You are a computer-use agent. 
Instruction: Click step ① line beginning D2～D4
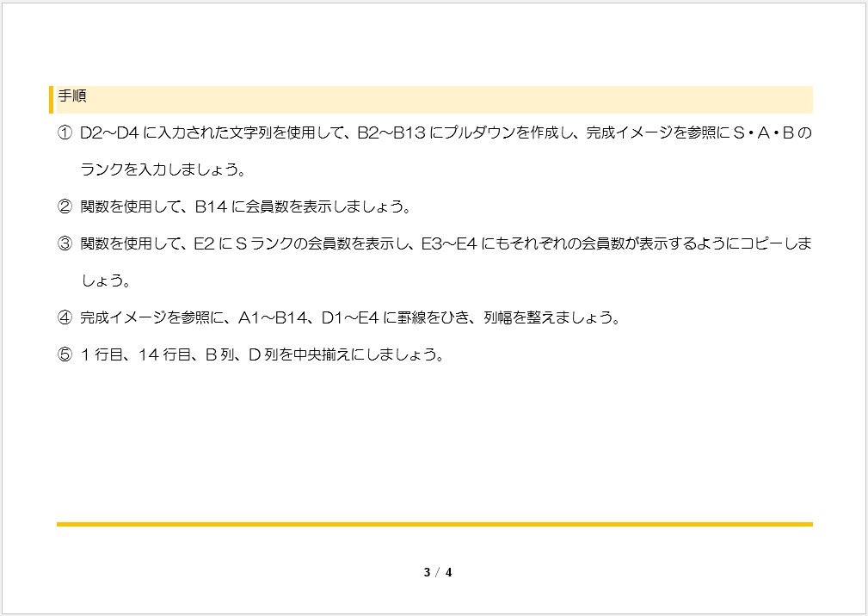tap(434, 132)
